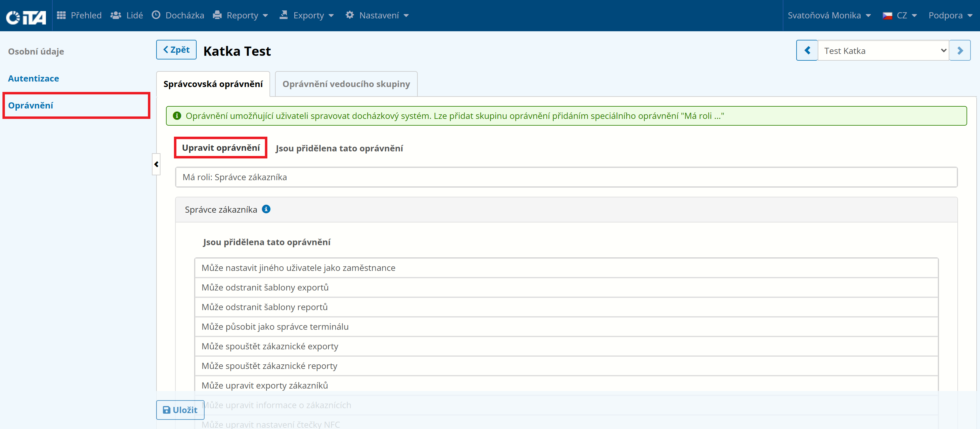Click 'Může spouštět zákaznické reporty' row
980x429 pixels.
point(566,366)
